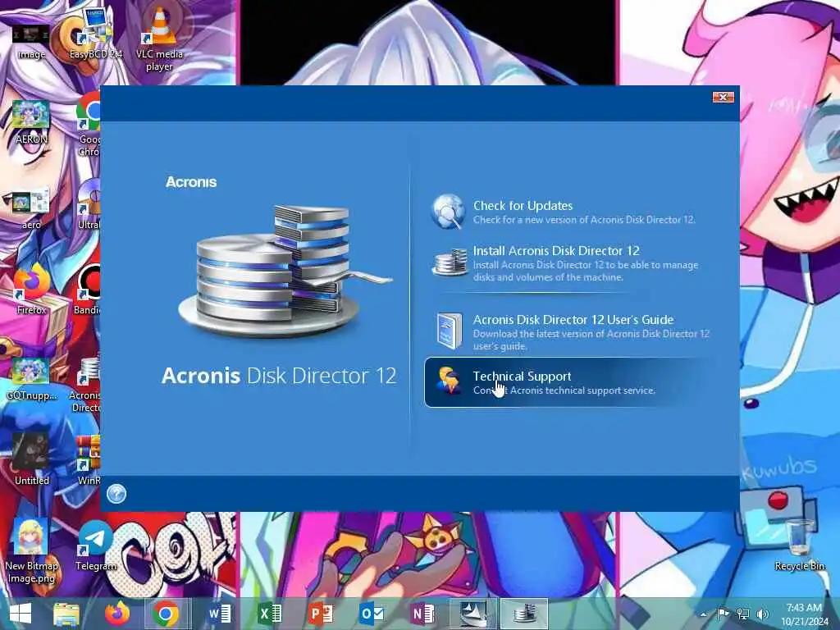Launch Word from the taskbar
The width and height of the screenshot is (840, 630).
[219, 614]
